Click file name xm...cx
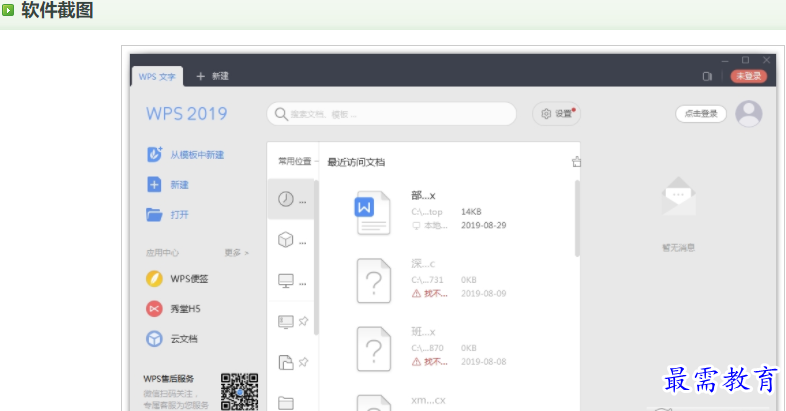Viewport: 786px width, 411px height. tap(428, 400)
